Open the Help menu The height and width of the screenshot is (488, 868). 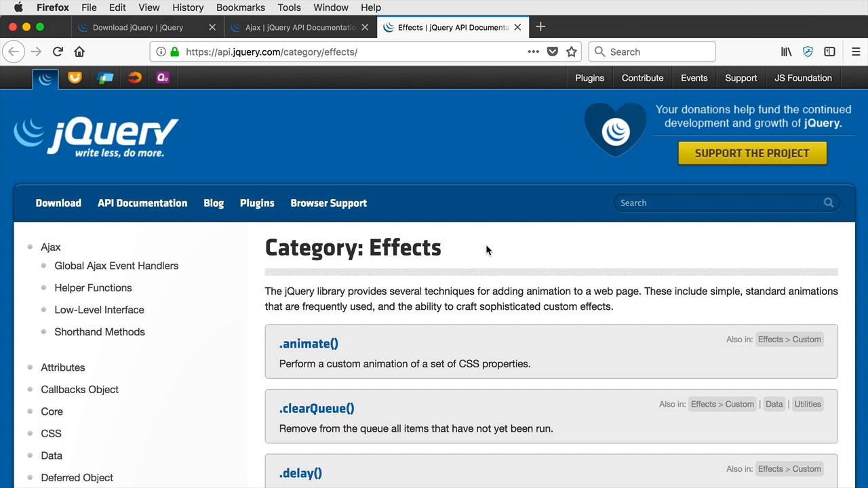tap(371, 7)
